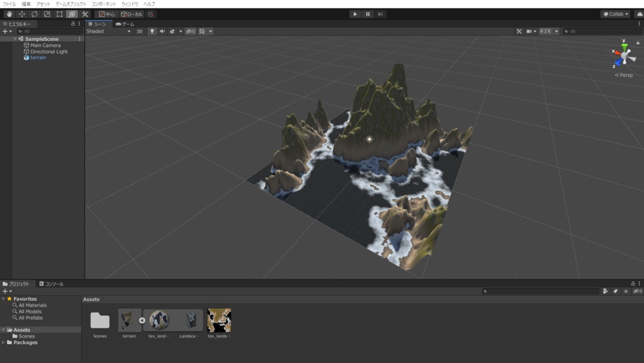
Task: Select the Hand tool
Action: [x=9, y=13]
